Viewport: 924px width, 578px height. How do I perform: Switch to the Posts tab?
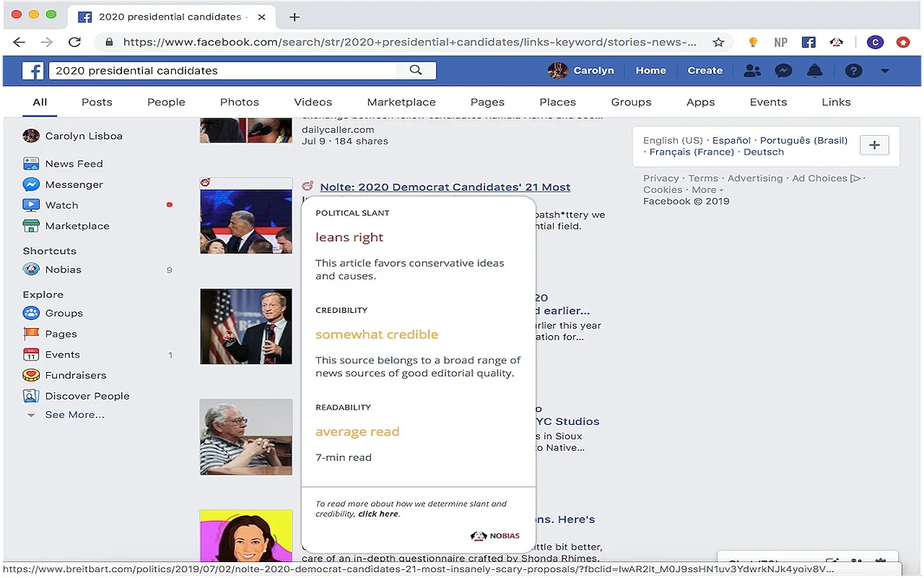[x=97, y=102]
